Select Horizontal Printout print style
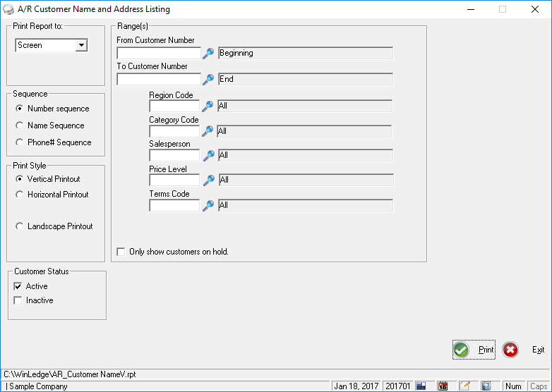552x392 pixels. pyautogui.click(x=20, y=195)
